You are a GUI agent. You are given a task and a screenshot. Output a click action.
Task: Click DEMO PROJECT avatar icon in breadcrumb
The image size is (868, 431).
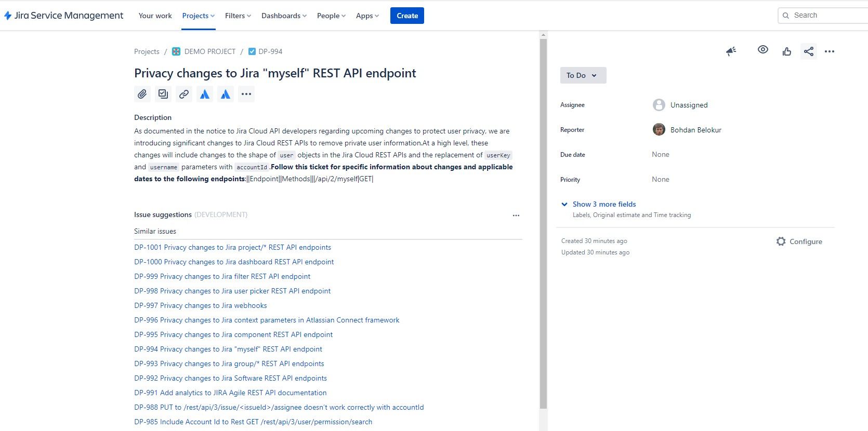click(x=176, y=51)
